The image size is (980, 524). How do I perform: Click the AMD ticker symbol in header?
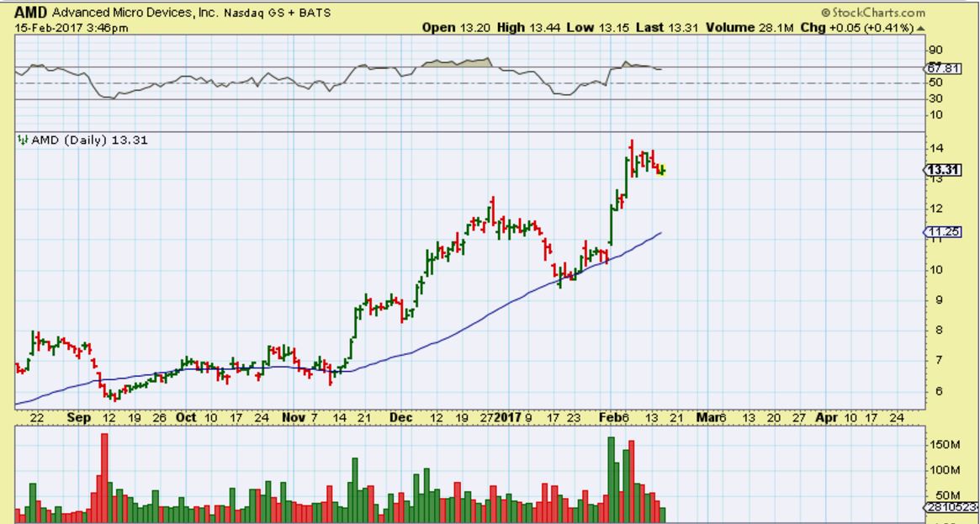(x=30, y=12)
